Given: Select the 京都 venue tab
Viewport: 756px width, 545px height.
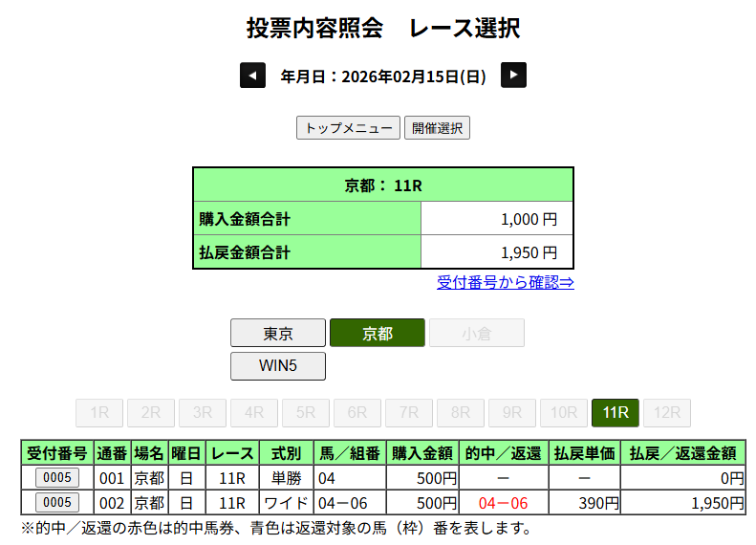Looking at the screenshot, I should click(377, 334).
